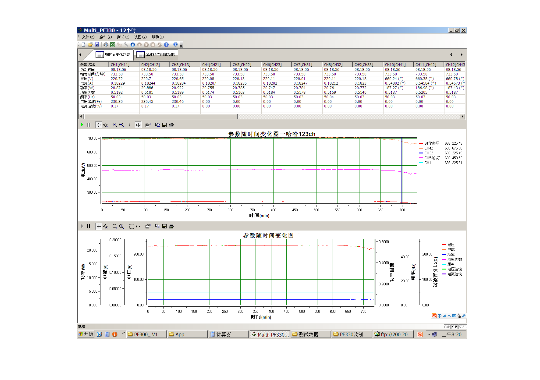This screenshot has width=540, height=380.
Task: Click the zoom magnifier icon on lower chart toolbar
Action: click(122, 226)
